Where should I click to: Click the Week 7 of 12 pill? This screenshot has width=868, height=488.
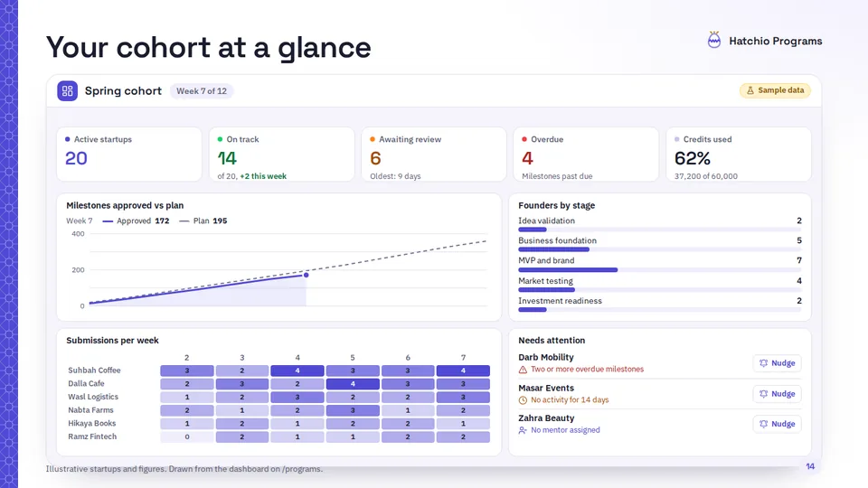[202, 90]
